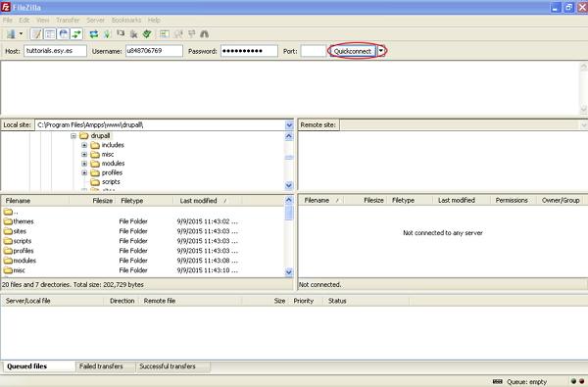Screen dimensions: 588x387
Task: Select the sites folder row
Action: [142, 231]
